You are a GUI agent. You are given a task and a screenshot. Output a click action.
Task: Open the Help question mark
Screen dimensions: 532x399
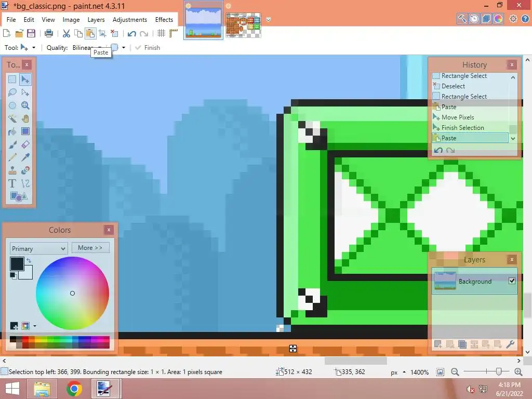pyautogui.click(x=525, y=19)
